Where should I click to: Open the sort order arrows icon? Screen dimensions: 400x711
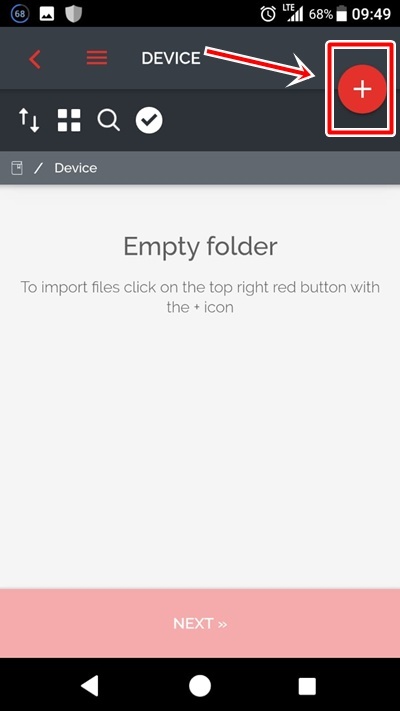pos(29,121)
